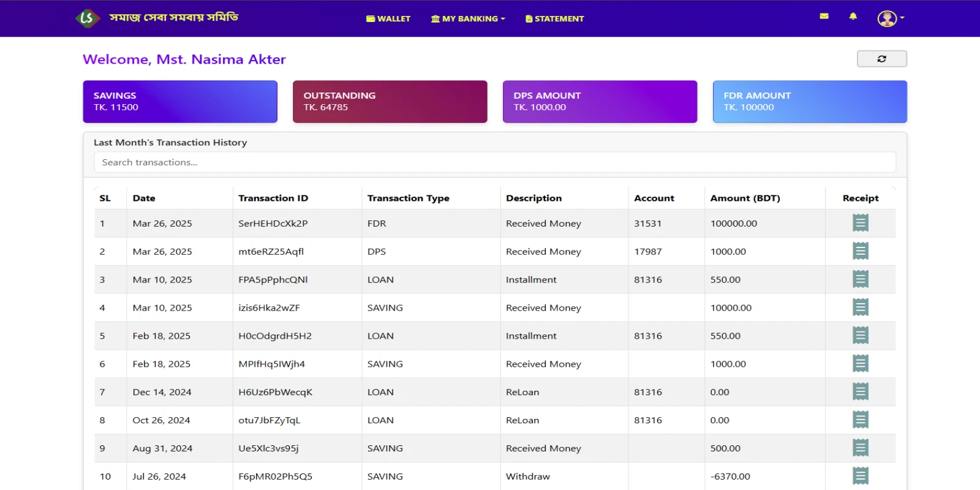980x490 pixels.
Task: Go to the Wallet page
Action: [388, 19]
